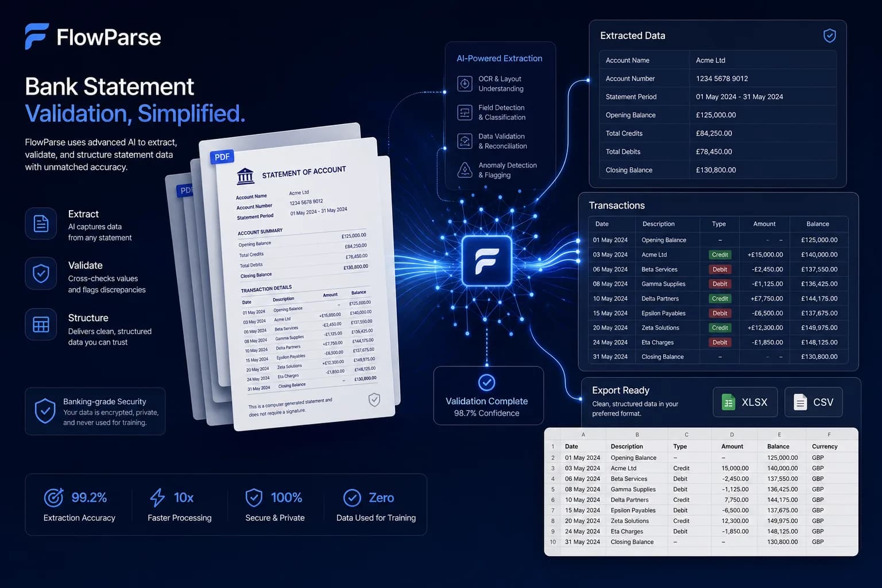
Task: Click Total Debits value £78,450.00
Action: tap(714, 152)
